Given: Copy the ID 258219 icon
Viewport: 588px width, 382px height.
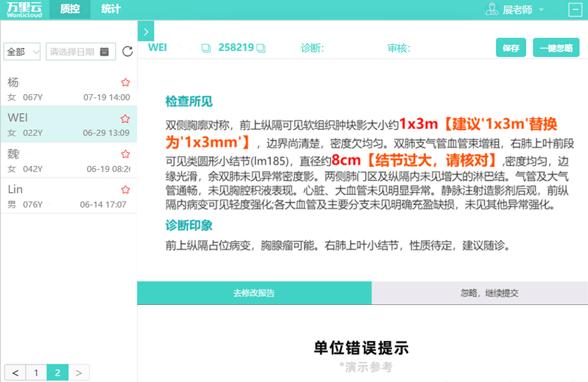Looking at the screenshot, I should pyautogui.click(x=261, y=48).
